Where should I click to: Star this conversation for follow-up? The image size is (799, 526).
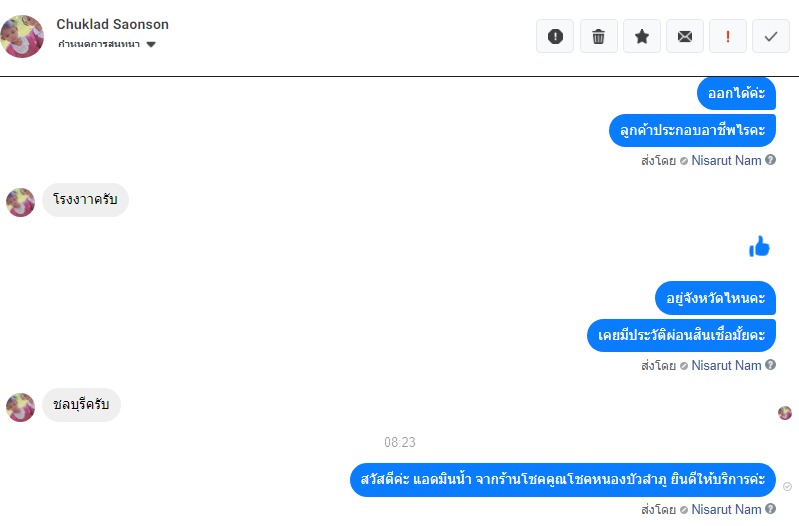(x=642, y=36)
